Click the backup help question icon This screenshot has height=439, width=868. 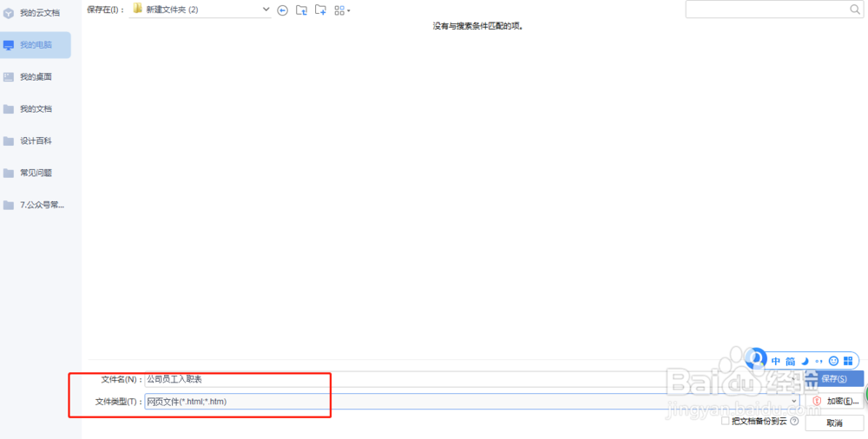click(x=794, y=422)
